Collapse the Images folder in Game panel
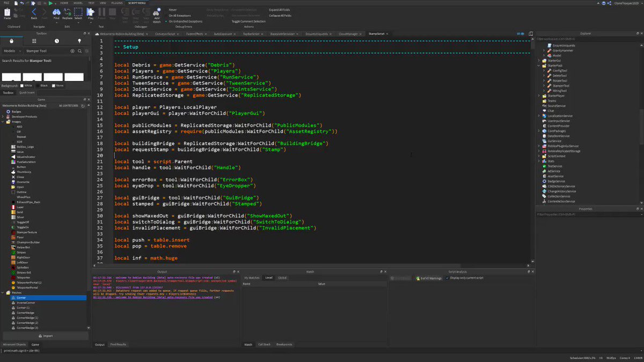The height and width of the screenshot is (362, 644). tap(2, 121)
